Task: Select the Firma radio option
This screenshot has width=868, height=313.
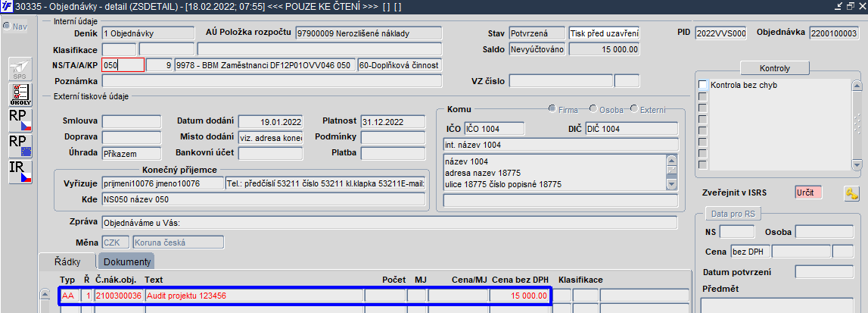Action: click(x=552, y=109)
